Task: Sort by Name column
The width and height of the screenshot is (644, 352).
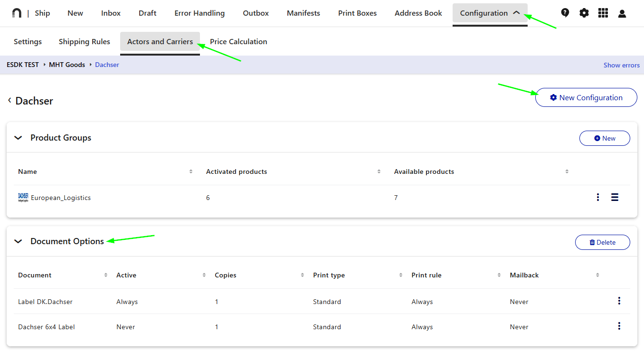Action: click(x=191, y=171)
